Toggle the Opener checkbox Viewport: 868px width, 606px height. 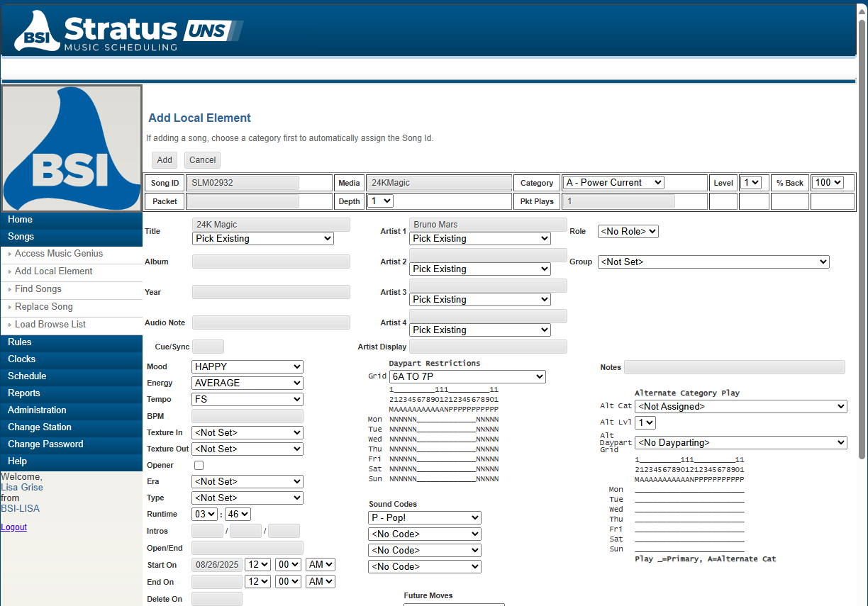(x=199, y=465)
